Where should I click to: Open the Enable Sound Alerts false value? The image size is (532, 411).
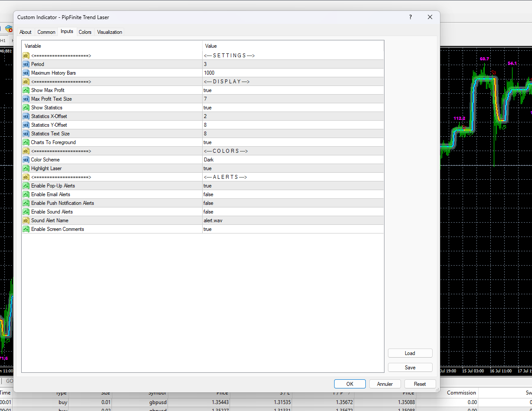[x=293, y=212]
